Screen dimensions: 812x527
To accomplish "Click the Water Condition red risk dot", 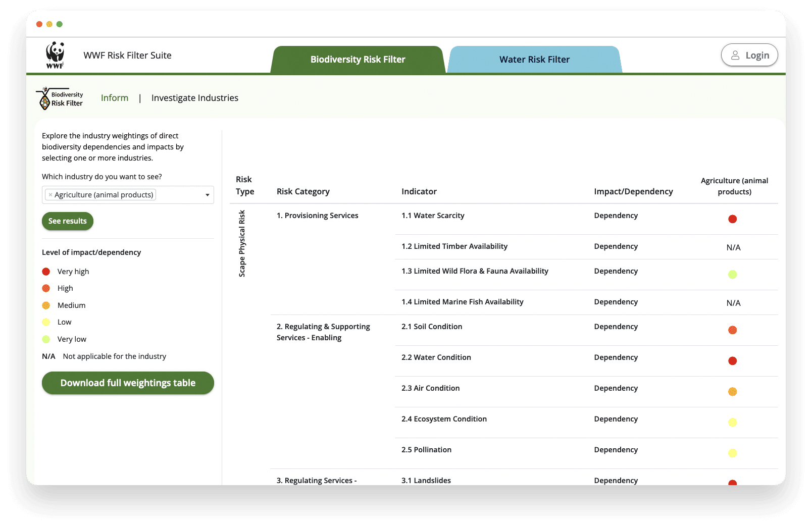I will [733, 361].
